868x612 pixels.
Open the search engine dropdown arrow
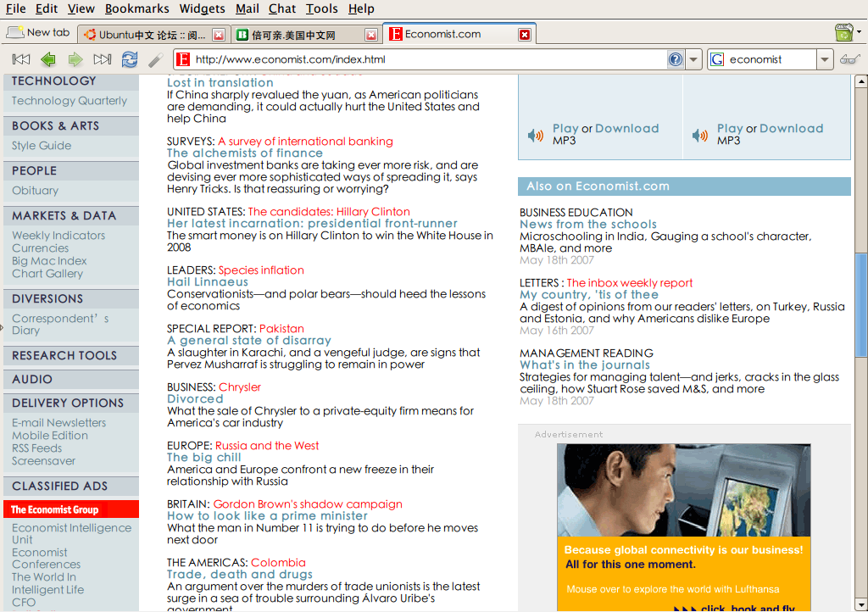point(825,59)
